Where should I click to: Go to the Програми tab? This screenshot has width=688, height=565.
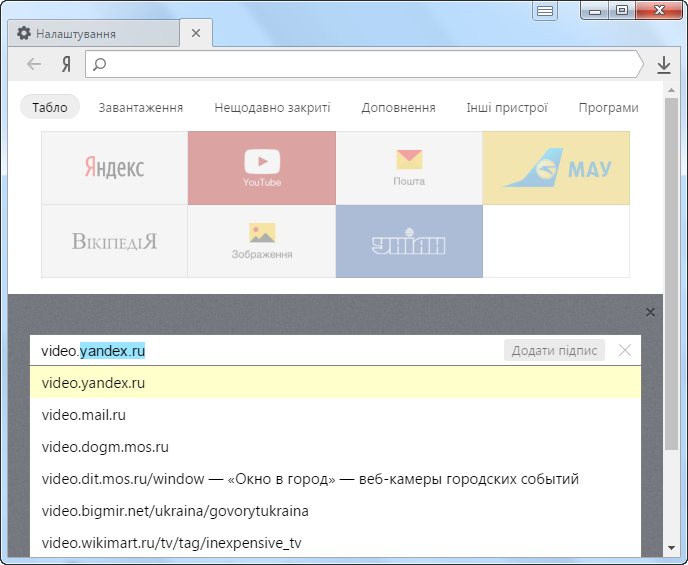click(608, 107)
